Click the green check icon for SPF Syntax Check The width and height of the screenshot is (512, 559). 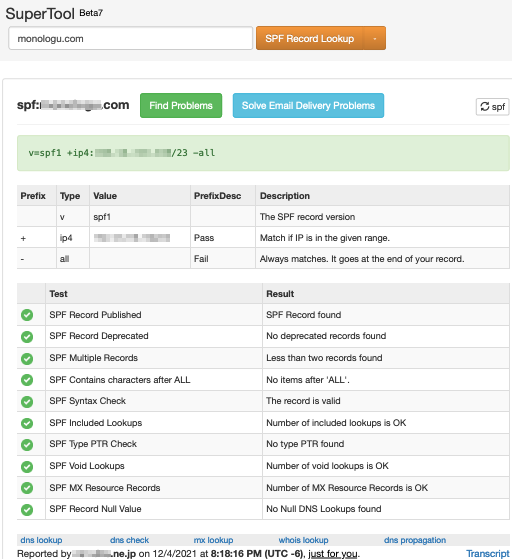pos(27,401)
